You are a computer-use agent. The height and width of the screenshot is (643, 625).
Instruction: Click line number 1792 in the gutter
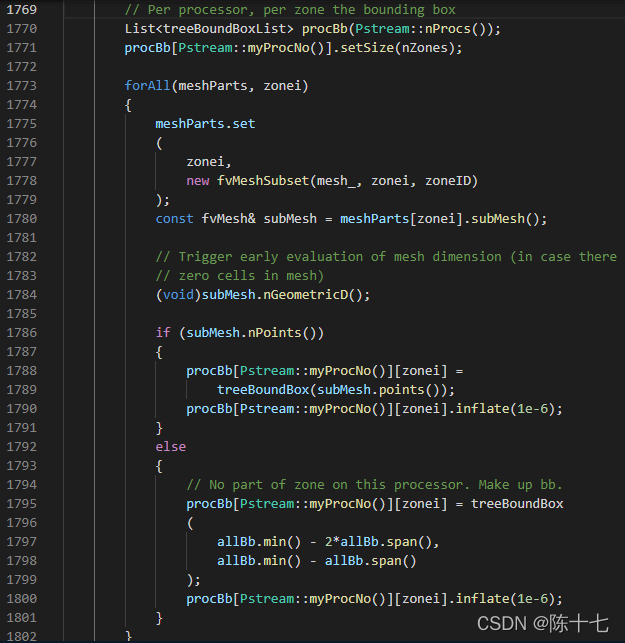22,447
